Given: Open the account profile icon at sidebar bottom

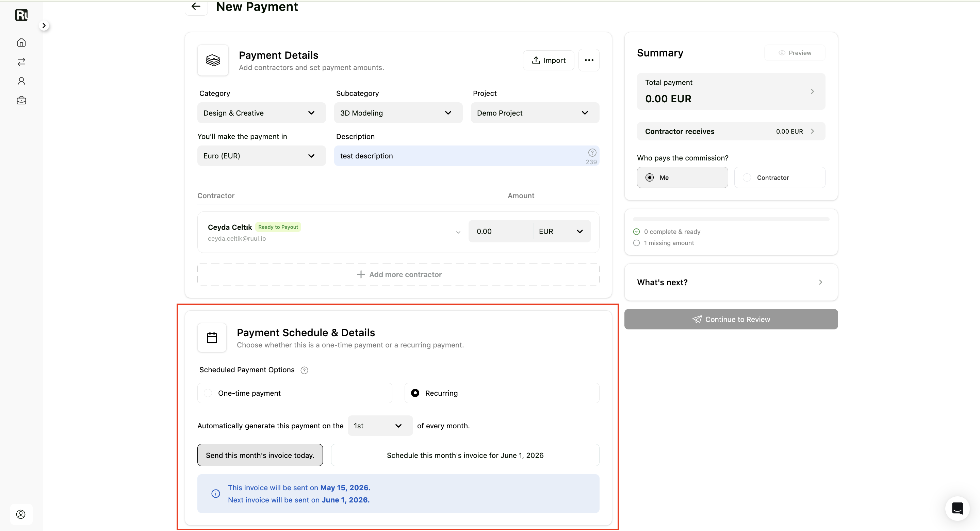Looking at the screenshot, I should point(21,514).
